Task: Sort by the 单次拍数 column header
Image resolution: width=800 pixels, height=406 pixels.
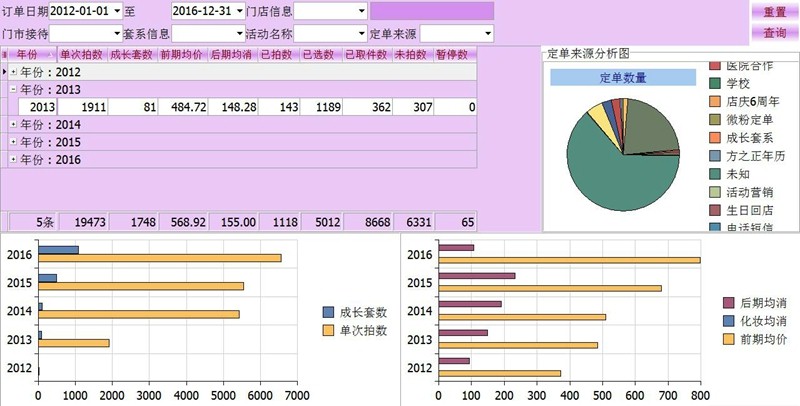Action: [x=80, y=55]
